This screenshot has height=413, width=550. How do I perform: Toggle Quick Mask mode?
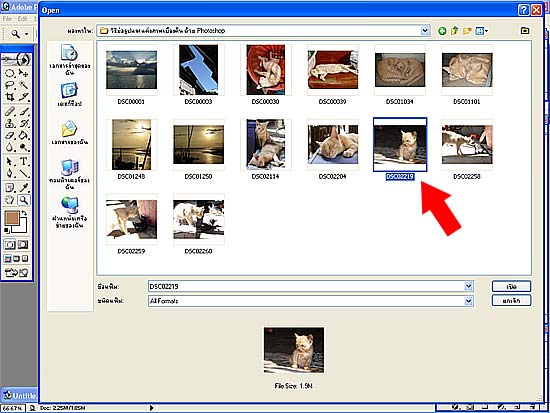click(x=23, y=244)
